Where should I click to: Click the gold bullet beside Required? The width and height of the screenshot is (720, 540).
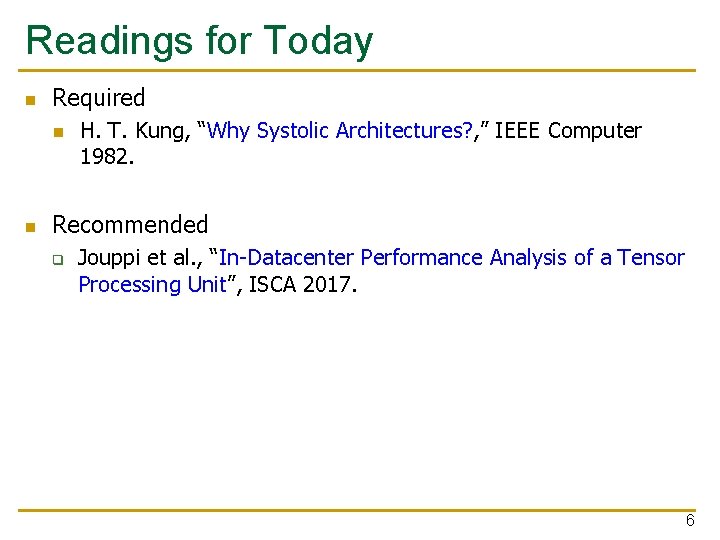point(31,100)
